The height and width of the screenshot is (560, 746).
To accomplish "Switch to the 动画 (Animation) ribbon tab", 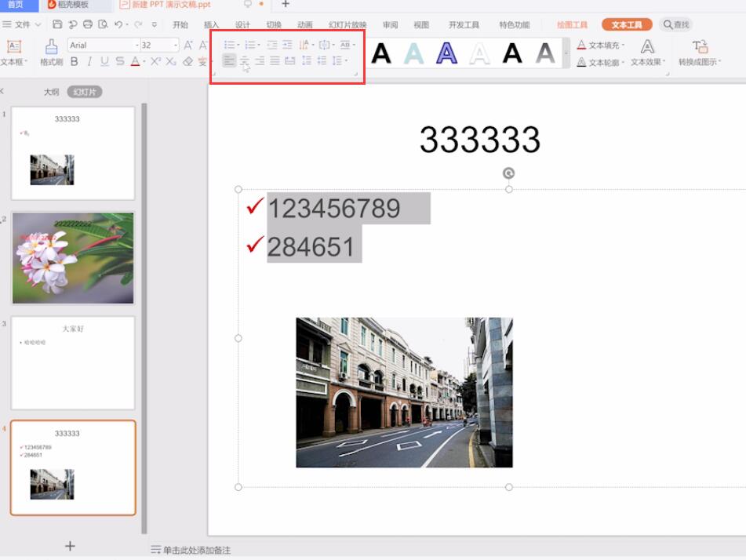I will [x=305, y=25].
